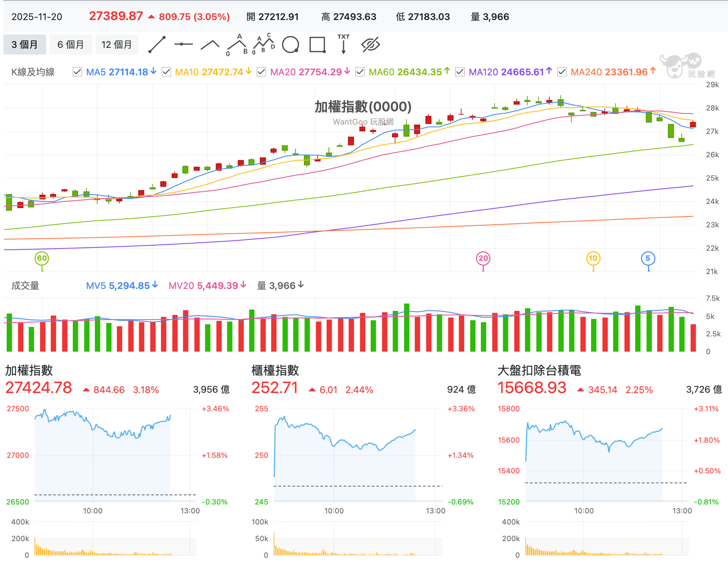The image size is (728, 563).
Task: Click the 3,726 億 turnover figure
Action: 704,389
